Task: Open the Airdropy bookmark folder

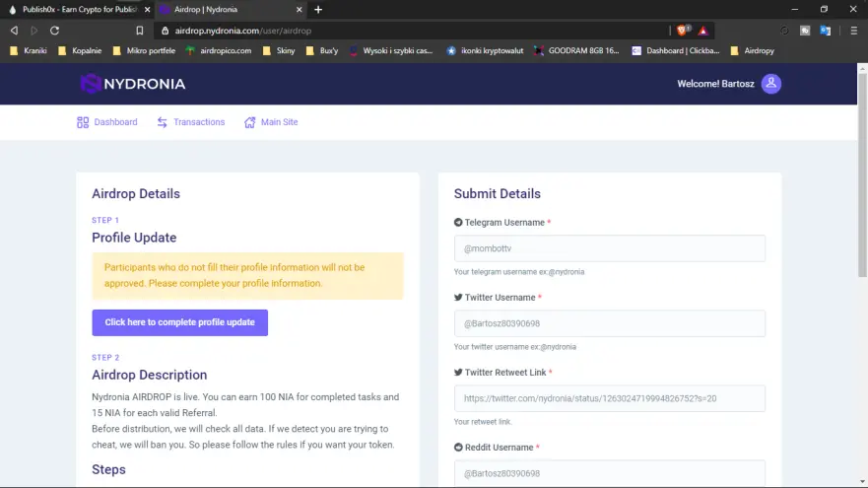Action: (753, 50)
